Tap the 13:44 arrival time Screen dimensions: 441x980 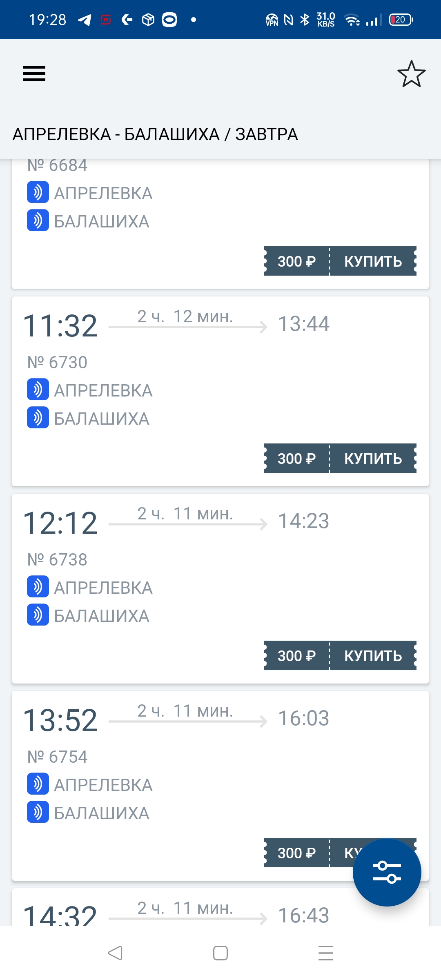point(303,324)
